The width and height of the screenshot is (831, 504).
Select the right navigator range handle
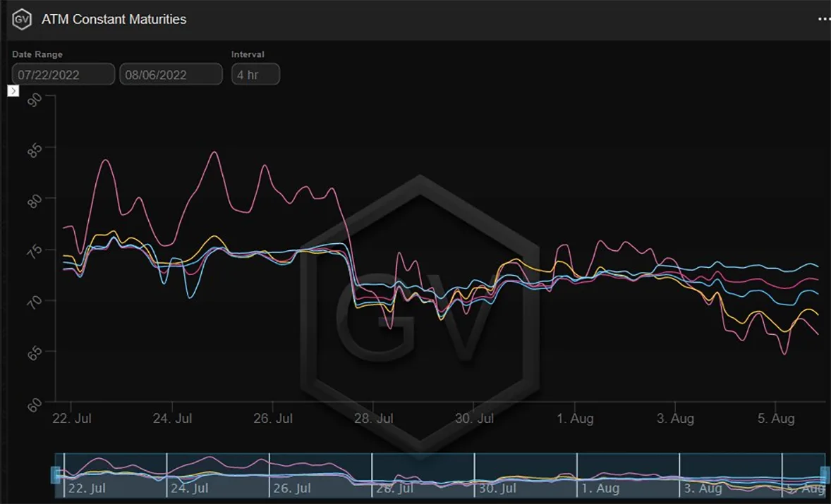[x=825, y=475]
